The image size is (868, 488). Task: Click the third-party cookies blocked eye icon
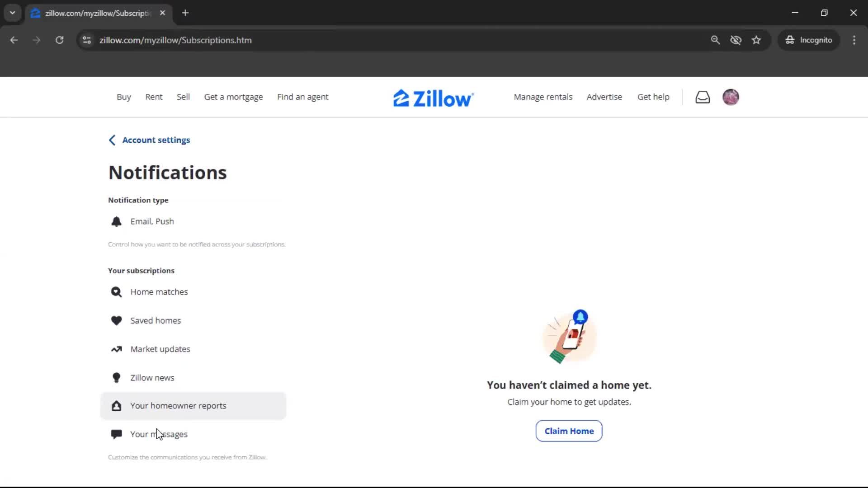coord(736,40)
